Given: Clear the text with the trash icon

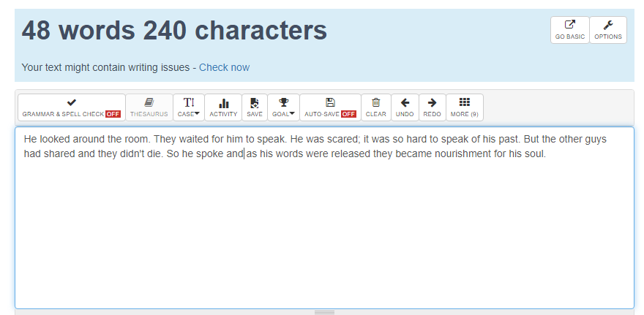Looking at the screenshot, I should (376, 107).
